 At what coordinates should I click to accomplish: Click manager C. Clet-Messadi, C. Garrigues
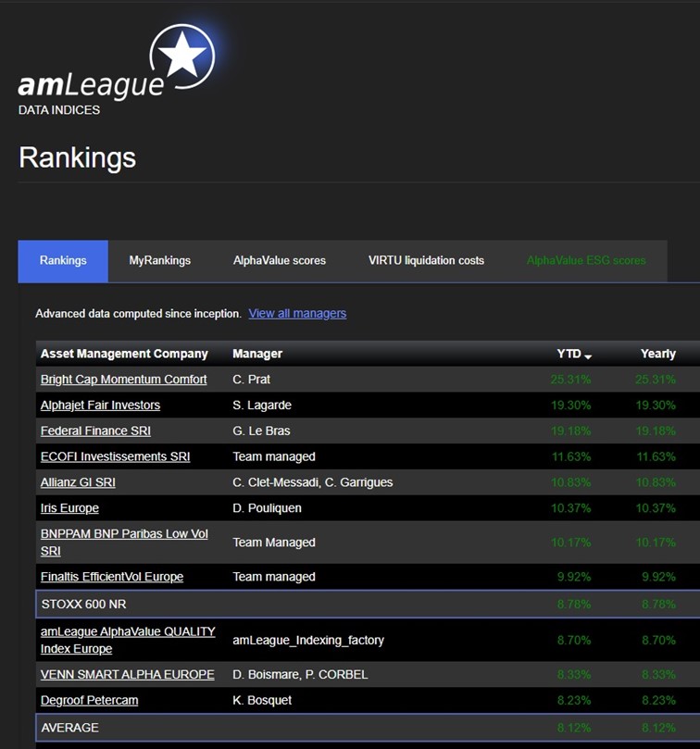tap(312, 482)
